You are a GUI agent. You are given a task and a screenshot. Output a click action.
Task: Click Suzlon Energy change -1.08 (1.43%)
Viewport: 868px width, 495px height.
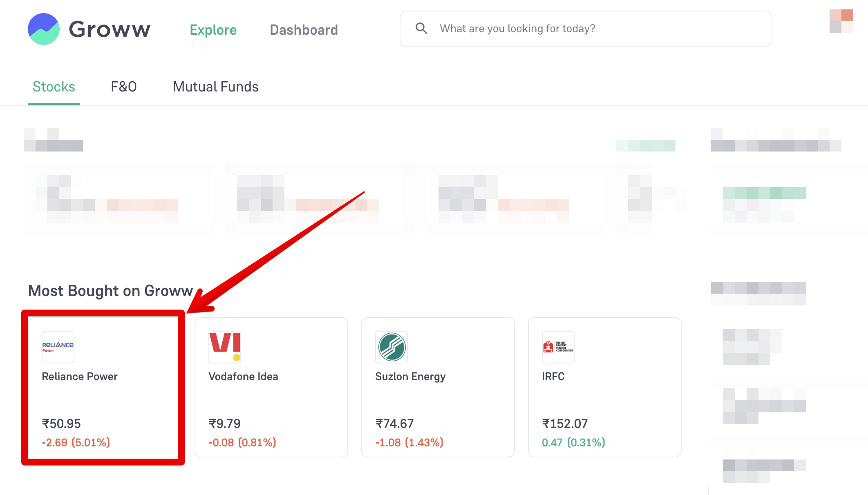point(409,443)
